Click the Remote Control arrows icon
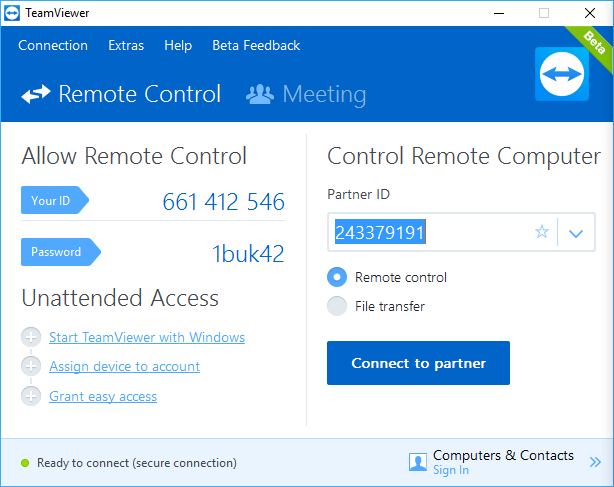The height and width of the screenshot is (487, 614). [36, 94]
